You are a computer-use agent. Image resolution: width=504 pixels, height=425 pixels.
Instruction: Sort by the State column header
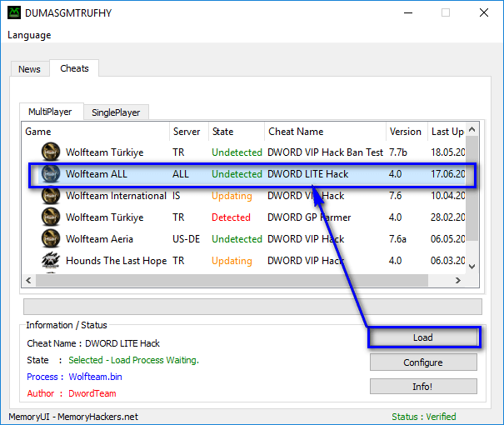pyautogui.click(x=237, y=132)
